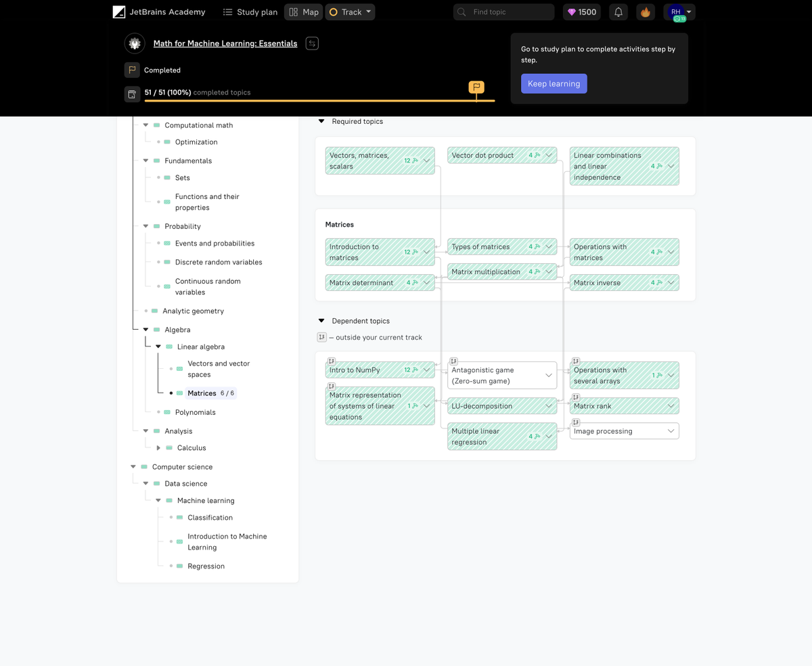Expand the Types of matrices card chevron
812x666 pixels.
tap(549, 246)
